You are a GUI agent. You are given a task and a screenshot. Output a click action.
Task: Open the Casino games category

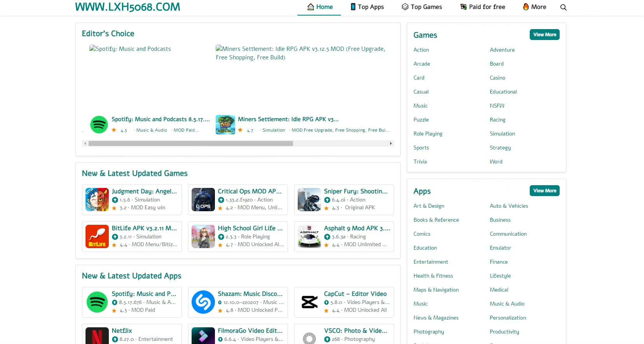coord(497,78)
